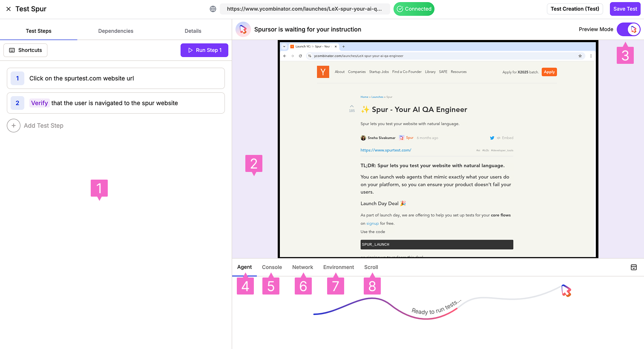Open the Environment tab

(339, 267)
